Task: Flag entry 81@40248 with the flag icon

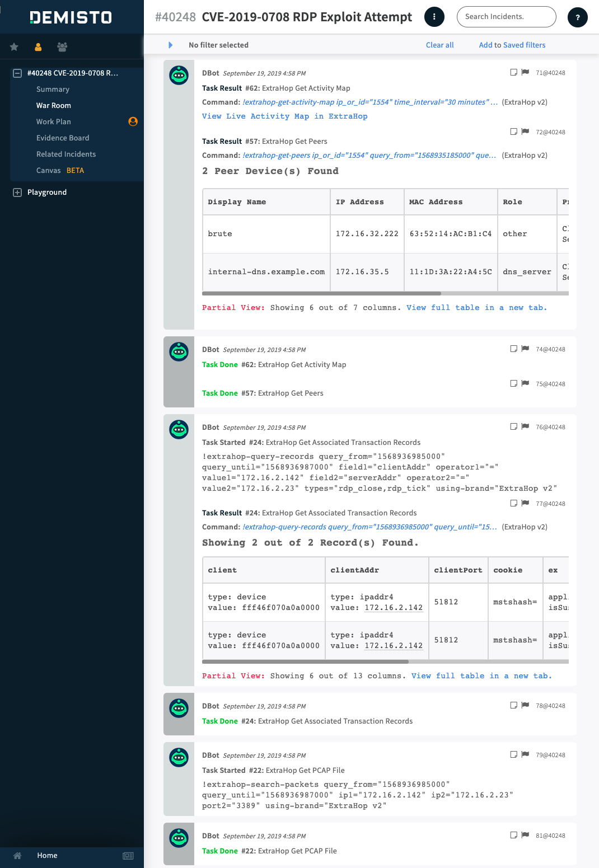Action: click(525, 835)
